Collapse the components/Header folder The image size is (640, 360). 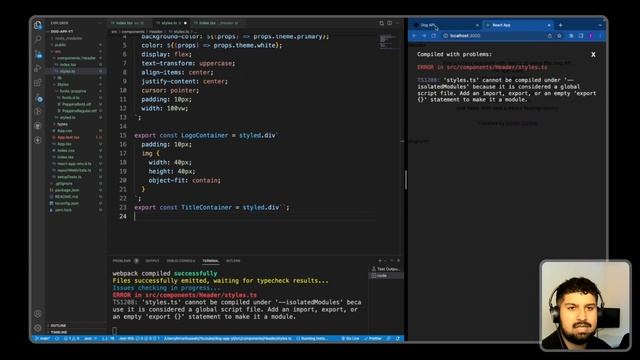click(x=76, y=58)
